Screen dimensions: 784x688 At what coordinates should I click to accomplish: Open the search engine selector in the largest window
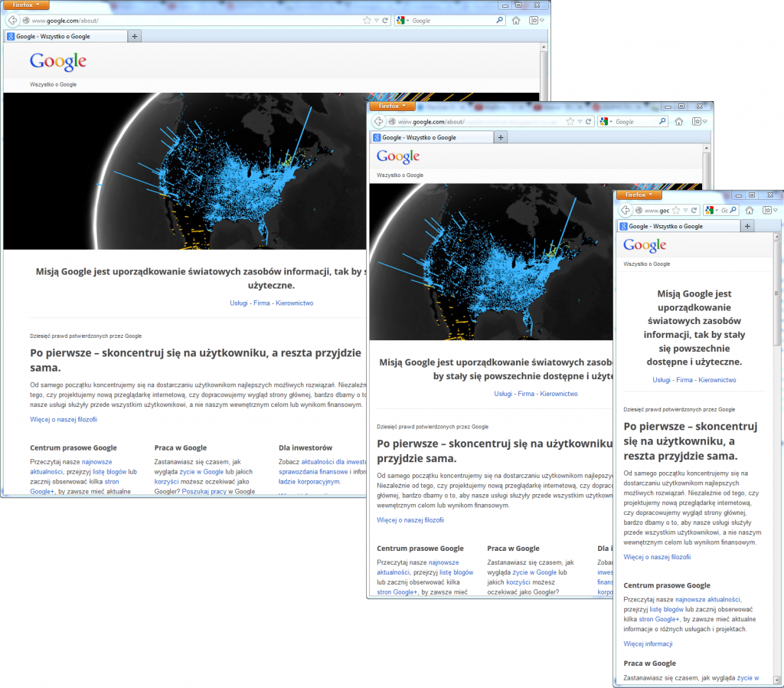tap(403, 21)
